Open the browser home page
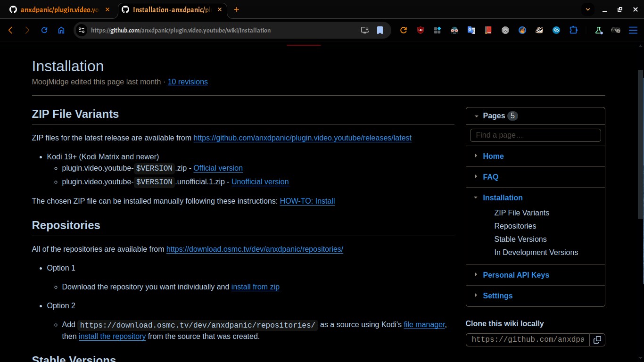The width and height of the screenshot is (644, 362). (x=61, y=30)
